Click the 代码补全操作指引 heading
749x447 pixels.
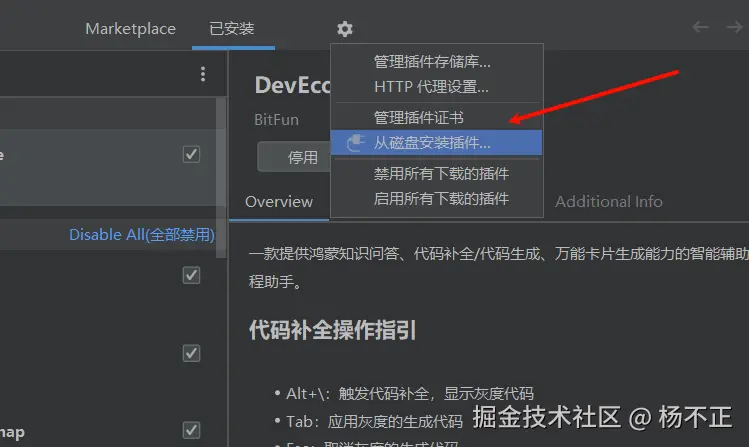pyautogui.click(x=332, y=330)
